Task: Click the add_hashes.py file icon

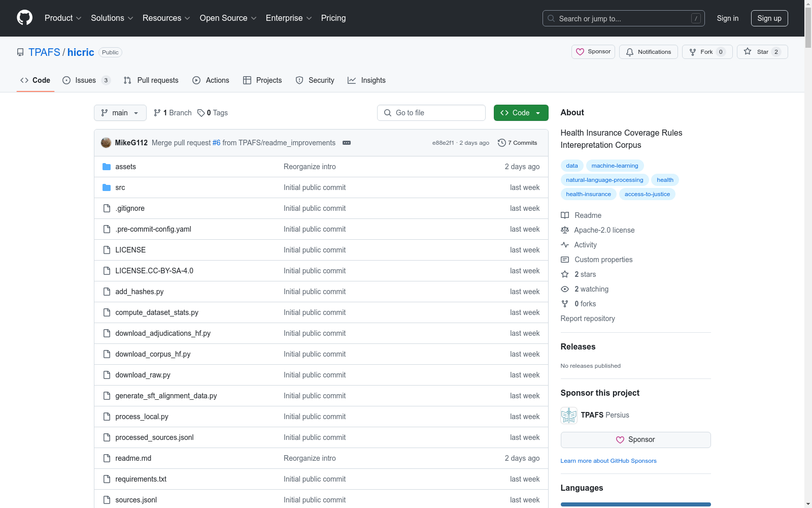Action: tap(107, 292)
